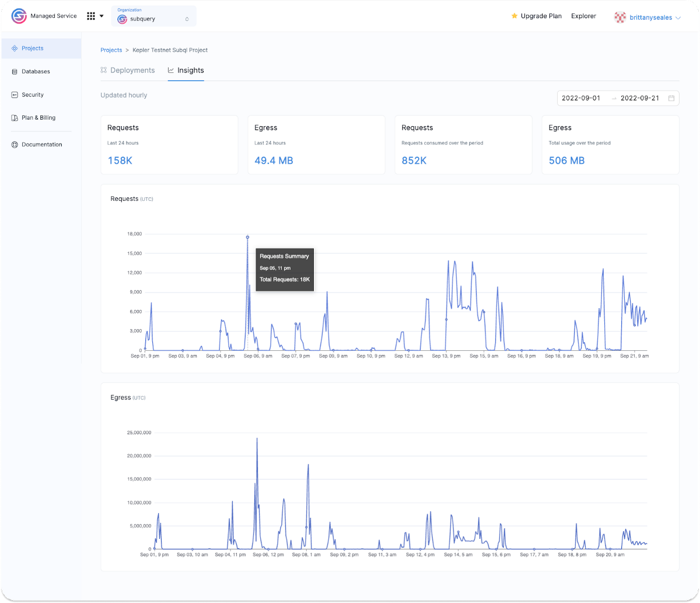
Task: Click the Kepler Testnet Subql Project breadcrumb
Action: [x=170, y=50]
